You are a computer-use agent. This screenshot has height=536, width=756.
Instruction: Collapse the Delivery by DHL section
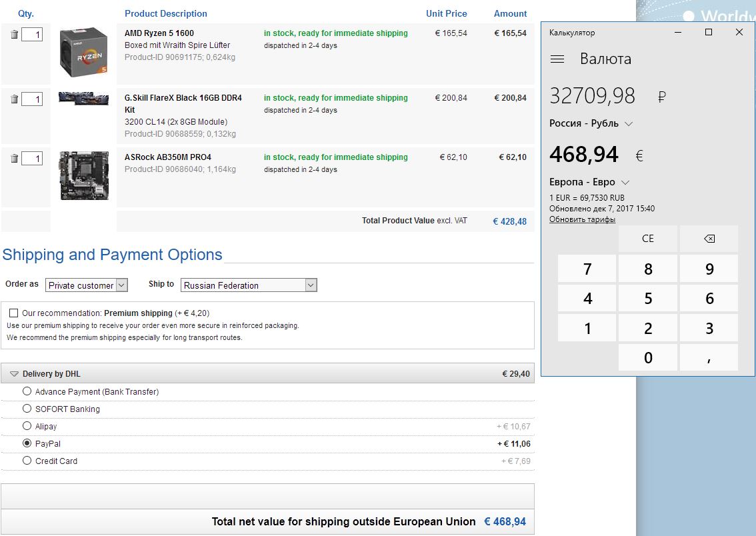[x=14, y=374]
